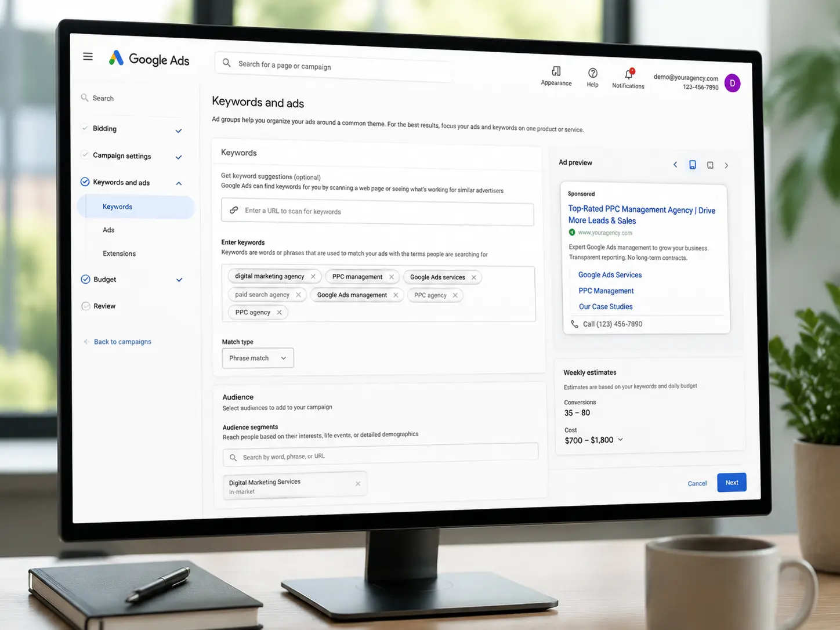Remove the Digital Marketing Services audience segment
This screenshot has height=630, width=840.
pyautogui.click(x=358, y=484)
